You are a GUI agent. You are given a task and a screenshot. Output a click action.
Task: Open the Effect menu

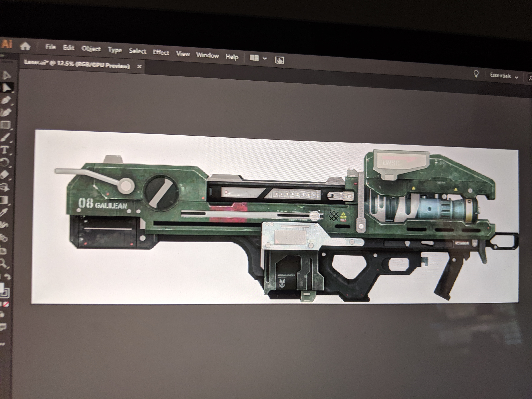click(x=161, y=52)
